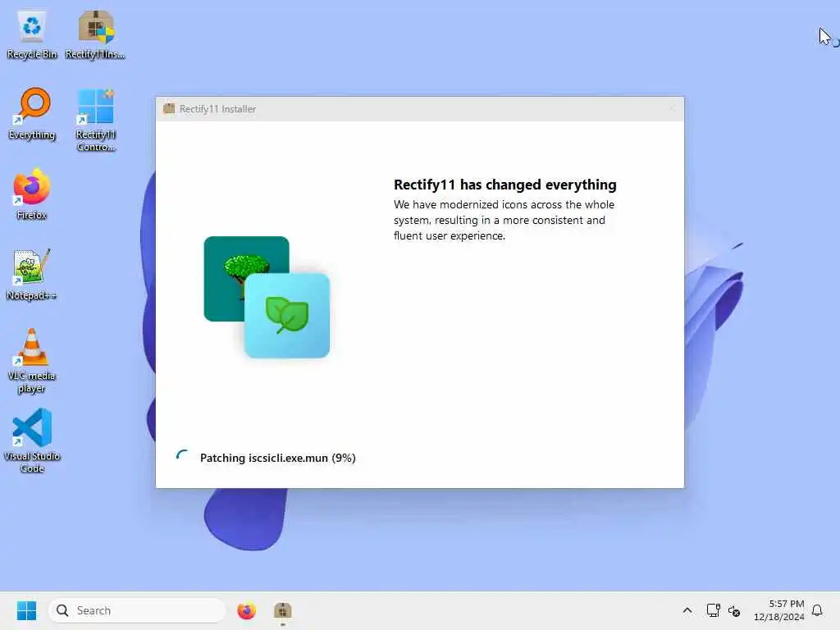
Task: Select the Notepad++ desktop shortcut
Action: (x=32, y=276)
